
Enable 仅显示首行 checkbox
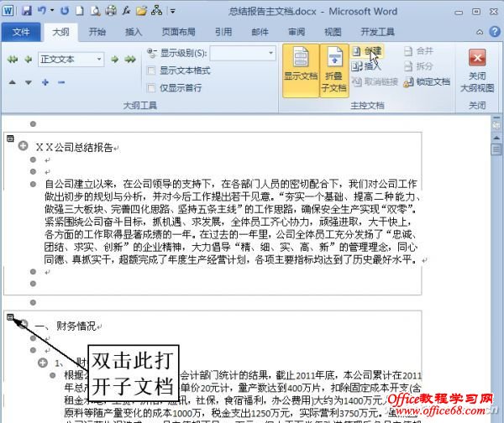pos(151,87)
